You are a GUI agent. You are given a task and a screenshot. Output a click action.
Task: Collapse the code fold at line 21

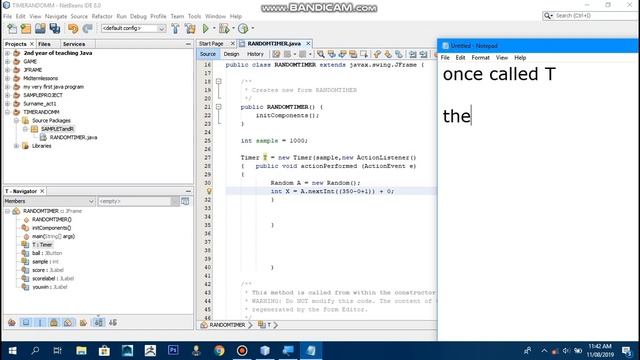(x=219, y=107)
